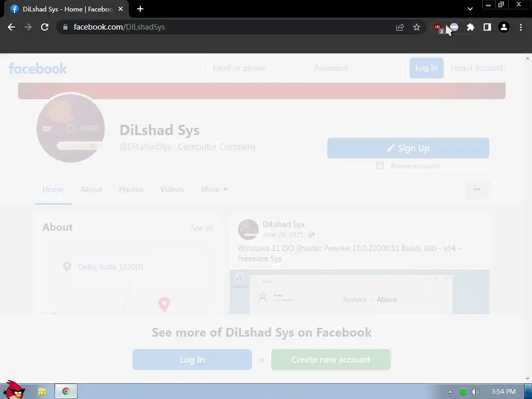
Task: Open the post author avatar
Action: [x=248, y=230]
